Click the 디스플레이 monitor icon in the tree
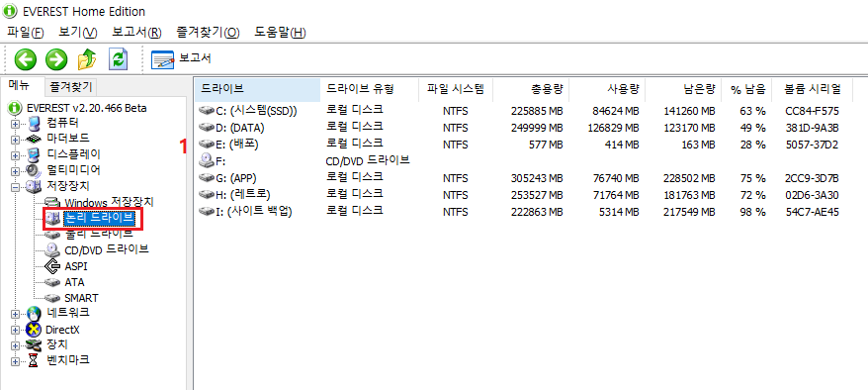Screen dimensions: 868x390 pyautogui.click(x=34, y=154)
